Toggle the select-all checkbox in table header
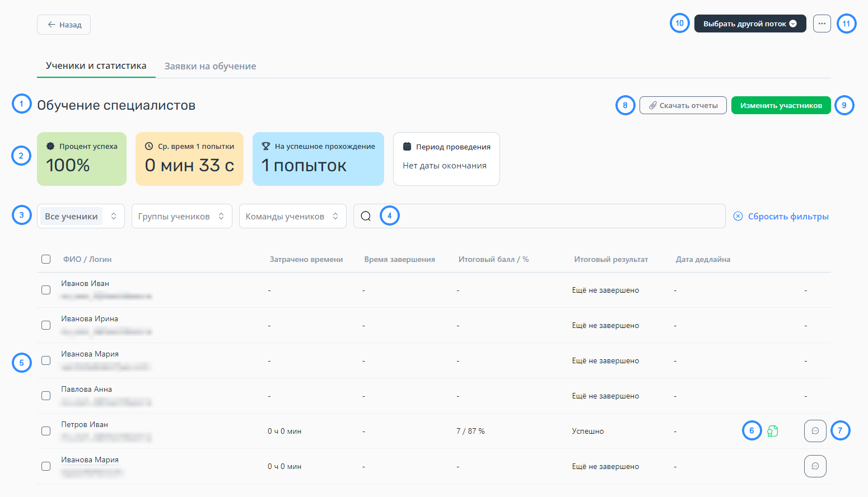This screenshot has height=497, width=868. 46,259
